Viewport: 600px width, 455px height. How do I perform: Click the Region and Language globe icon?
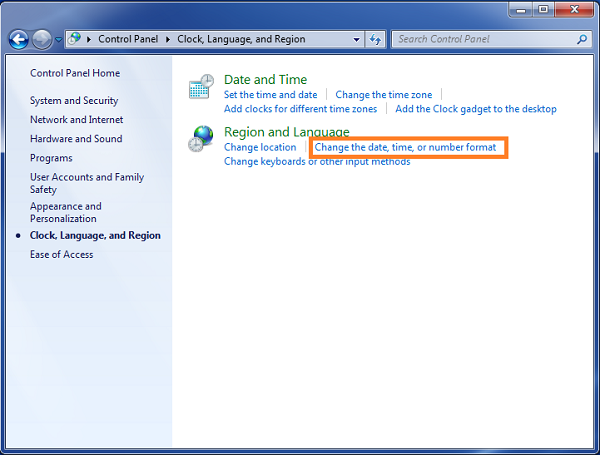click(202, 139)
